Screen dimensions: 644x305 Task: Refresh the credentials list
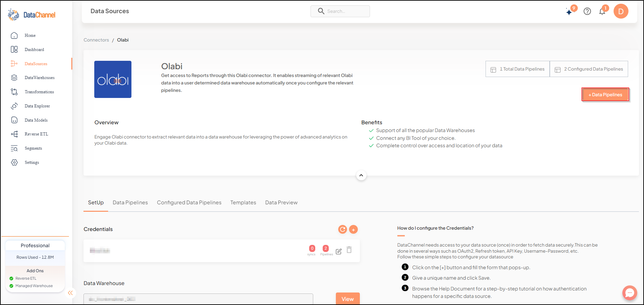pyautogui.click(x=343, y=229)
